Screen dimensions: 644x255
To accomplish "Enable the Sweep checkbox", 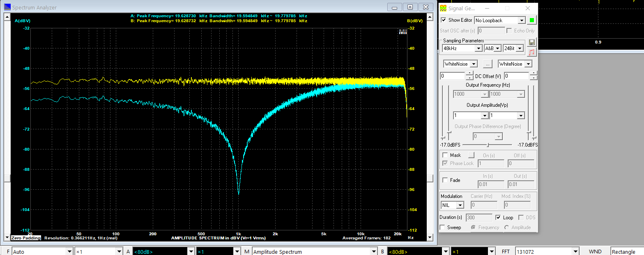I will [x=442, y=227].
